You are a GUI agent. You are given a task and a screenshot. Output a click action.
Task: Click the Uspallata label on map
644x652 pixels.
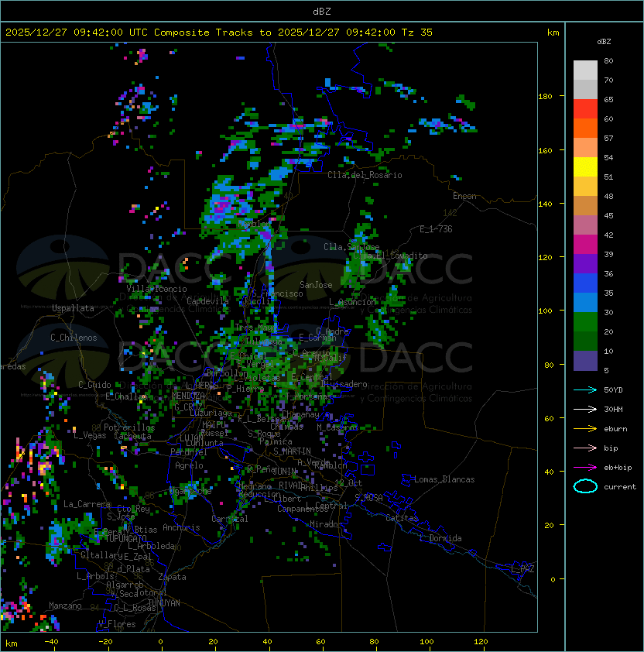pyautogui.click(x=74, y=308)
